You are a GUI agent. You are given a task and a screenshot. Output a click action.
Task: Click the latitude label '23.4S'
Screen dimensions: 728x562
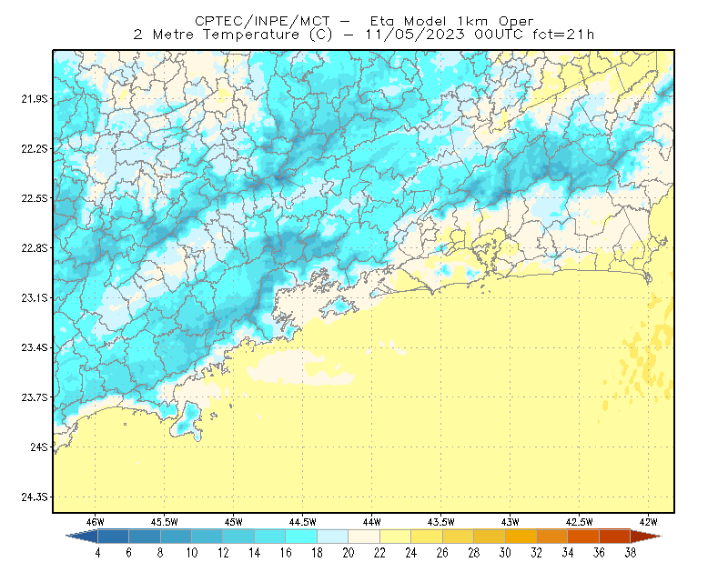click(35, 347)
